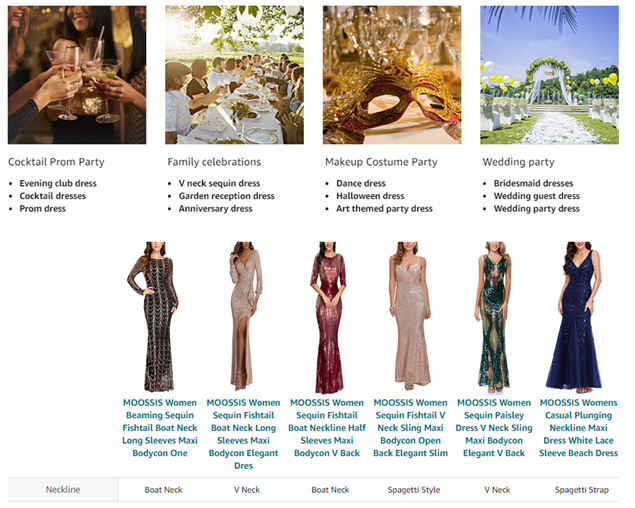Click the Casual Plunging Neckline Maxi Dress link
Viewport: 635px width, 508px height.
(578, 428)
